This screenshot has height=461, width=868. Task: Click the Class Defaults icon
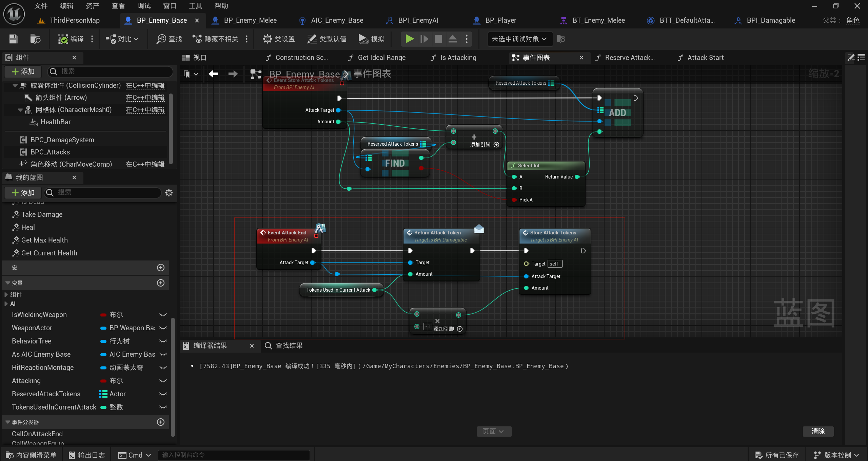(312, 39)
